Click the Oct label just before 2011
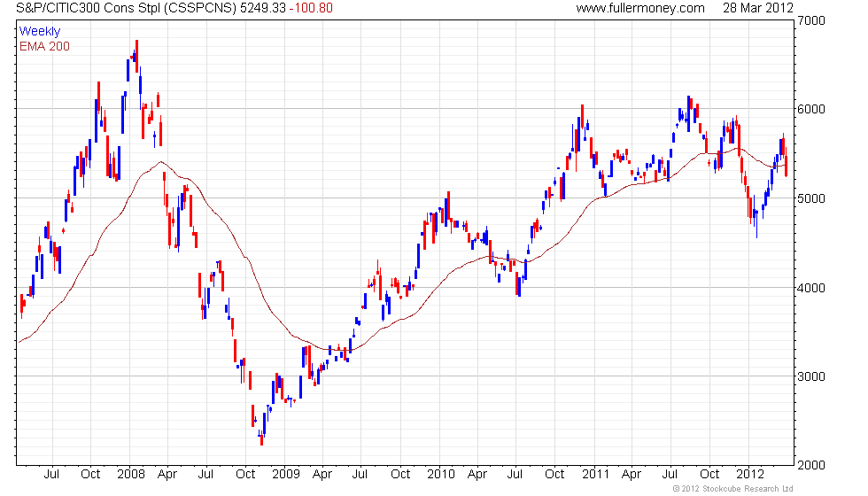The image size is (868, 496). 554,475
